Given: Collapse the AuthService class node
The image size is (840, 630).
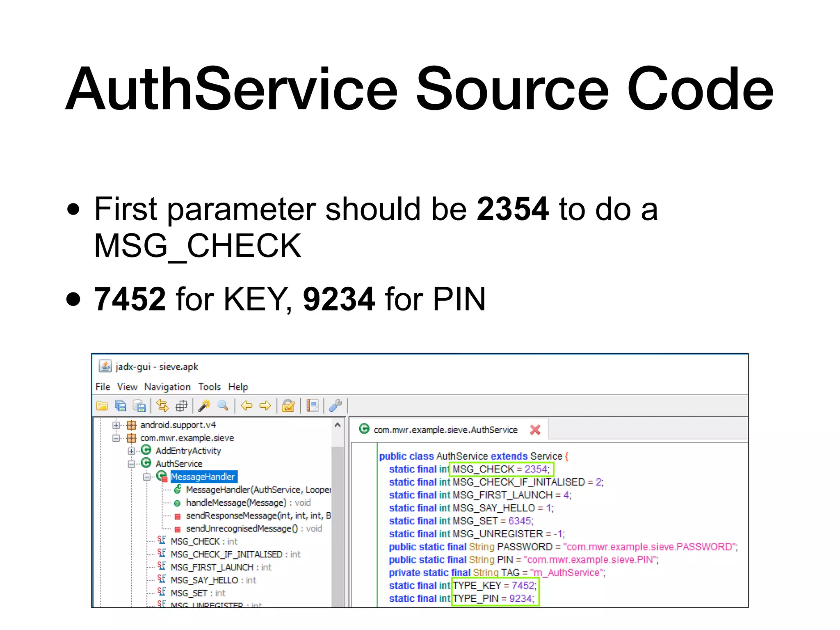Looking at the screenshot, I should click(x=131, y=464).
